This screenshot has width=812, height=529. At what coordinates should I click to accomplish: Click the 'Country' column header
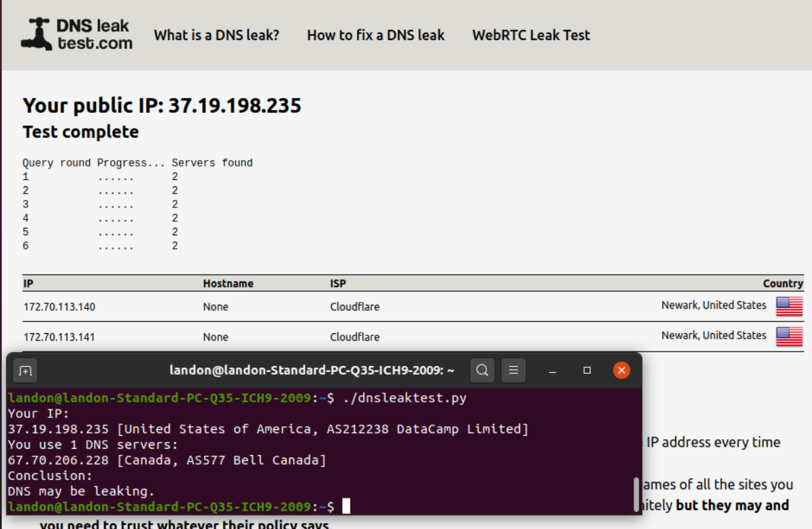click(783, 284)
